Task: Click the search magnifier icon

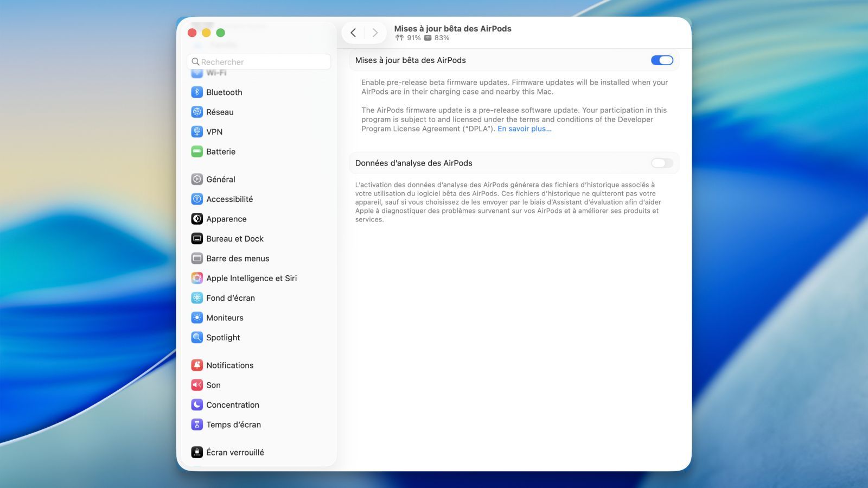Action: point(196,62)
